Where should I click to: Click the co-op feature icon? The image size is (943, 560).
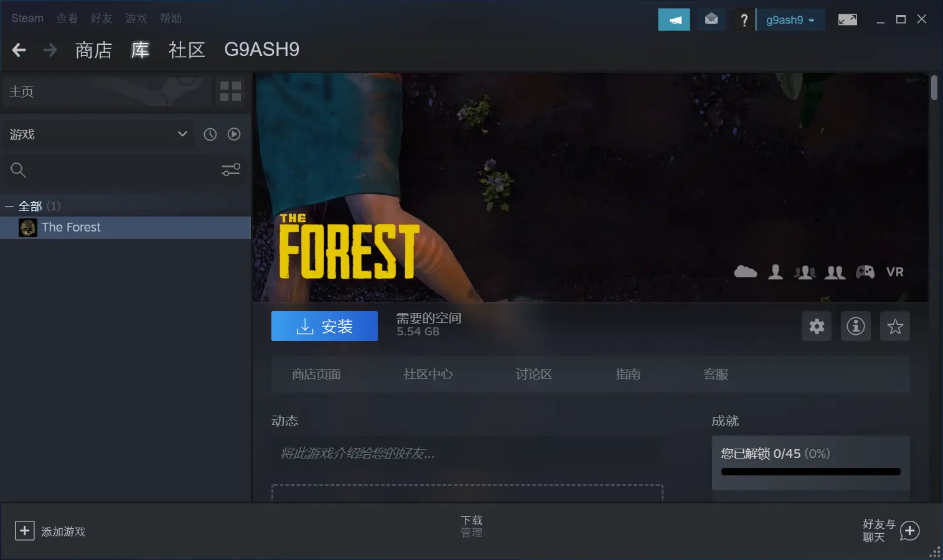(835, 272)
